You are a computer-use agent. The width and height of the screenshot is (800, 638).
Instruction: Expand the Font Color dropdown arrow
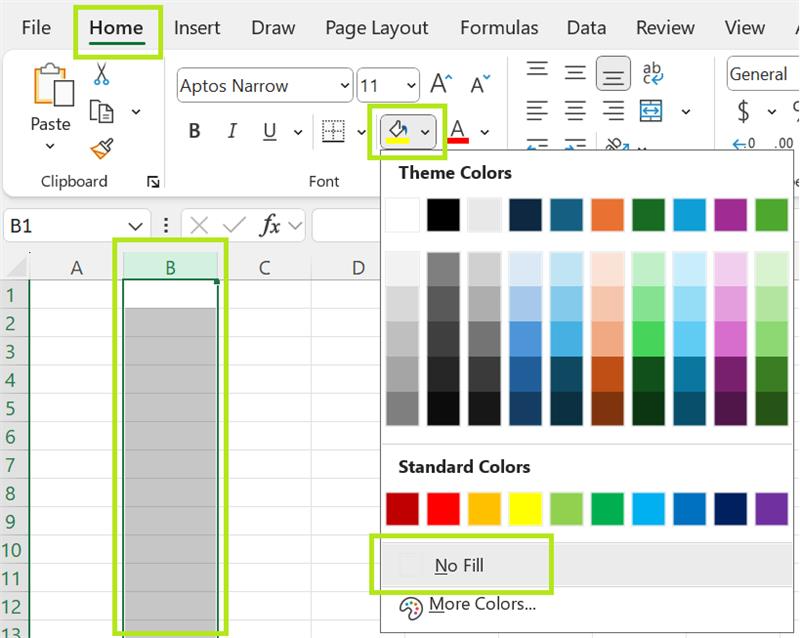click(x=485, y=132)
